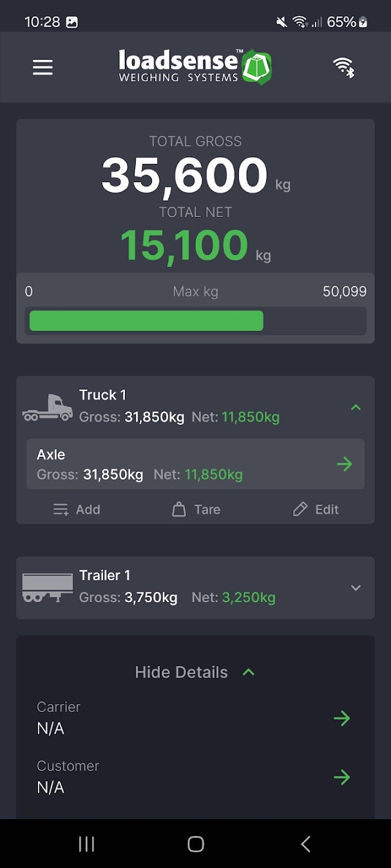Screen dimensions: 391x868
Task: Open Carrier details arrow
Action: (342, 718)
